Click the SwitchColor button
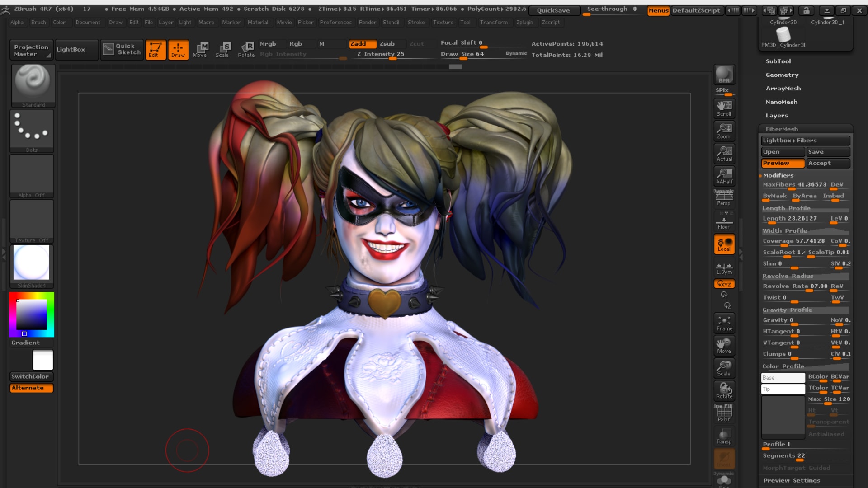Screen dimensions: 868x488 (x=31, y=376)
